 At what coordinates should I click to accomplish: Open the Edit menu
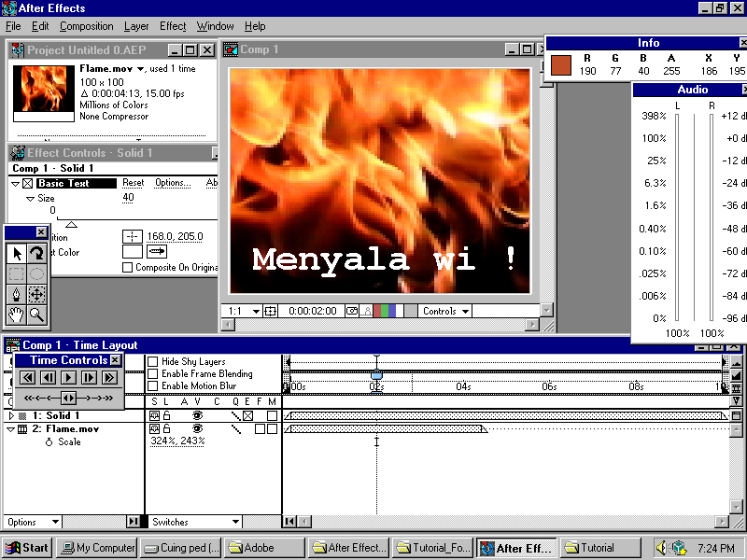pos(40,26)
